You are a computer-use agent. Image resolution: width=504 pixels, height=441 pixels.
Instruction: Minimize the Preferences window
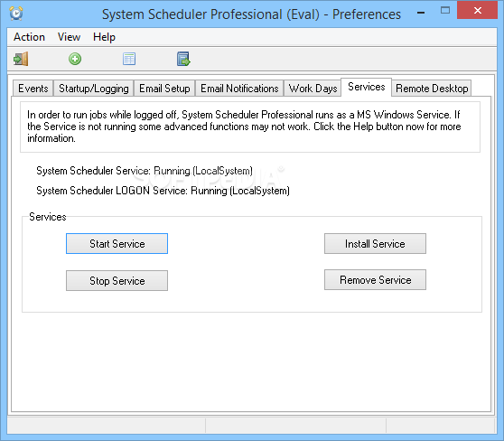[421, 13]
